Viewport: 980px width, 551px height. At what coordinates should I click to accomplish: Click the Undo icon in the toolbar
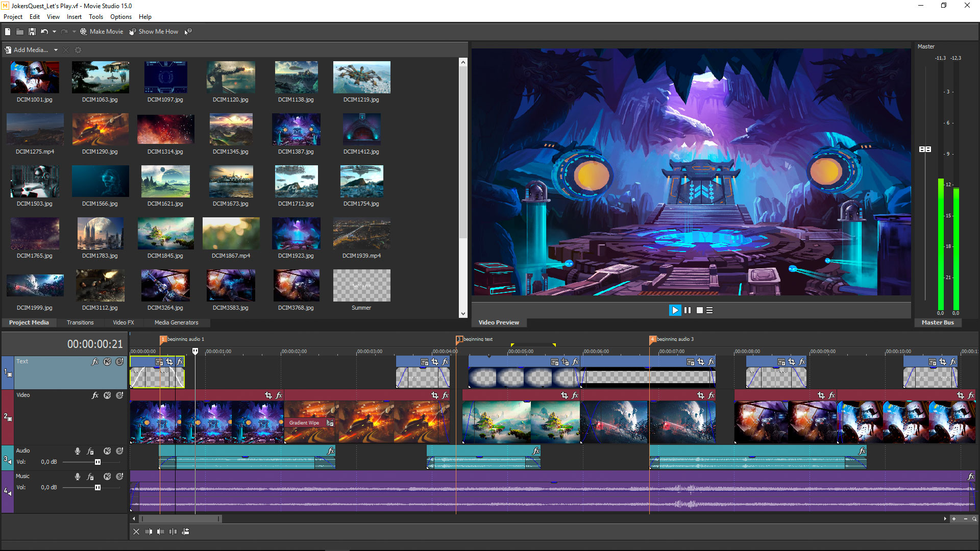45,31
